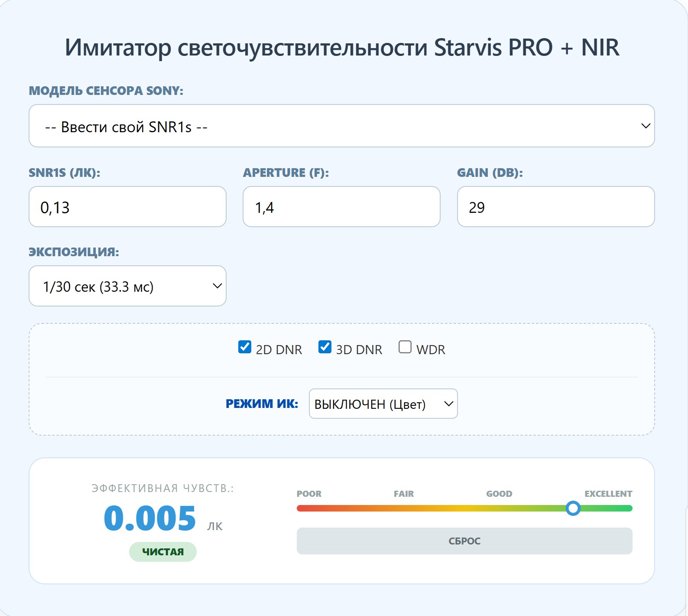Uncheck the 3D DNR checkbox
Viewport: 688px width, 616px height.
coord(325,347)
